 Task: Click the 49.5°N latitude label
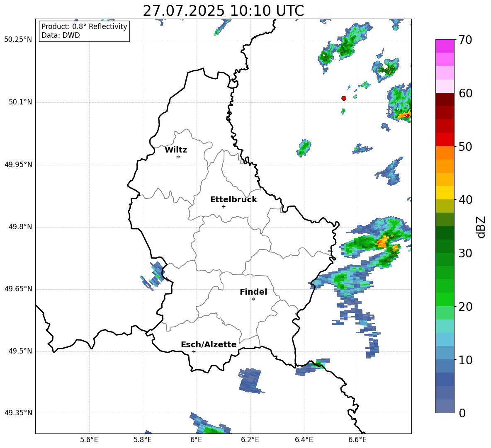pyautogui.click(x=20, y=351)
